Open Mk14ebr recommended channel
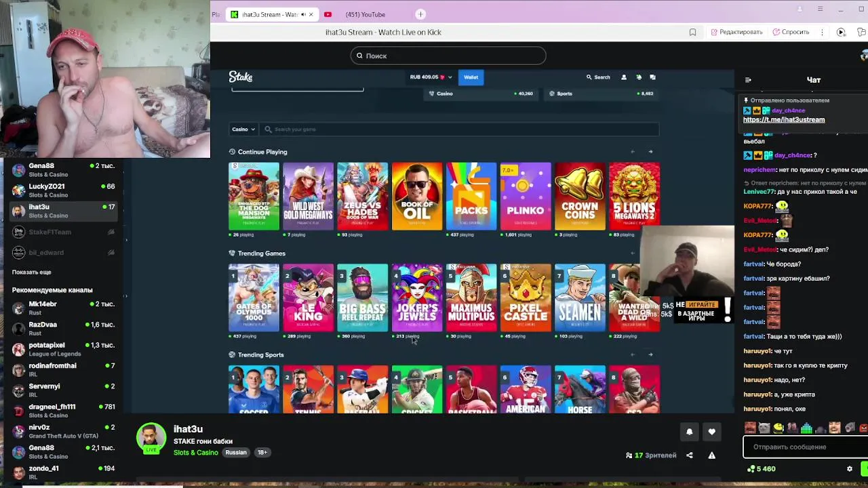The height and width of the screenshot is (488, 868). click(x=62, y=308)
